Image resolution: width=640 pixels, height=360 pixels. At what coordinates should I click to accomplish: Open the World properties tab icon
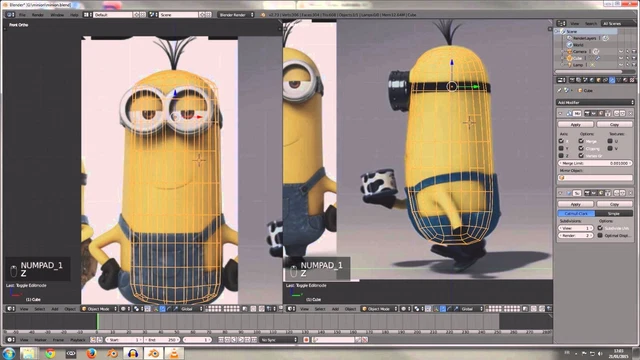(x=591, y=80)
